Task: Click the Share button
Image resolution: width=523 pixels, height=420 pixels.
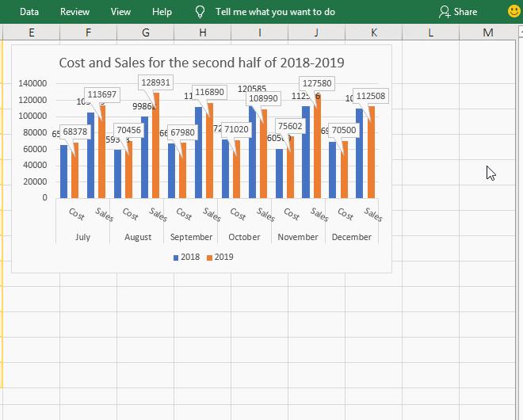Action: tap(458, 12)
